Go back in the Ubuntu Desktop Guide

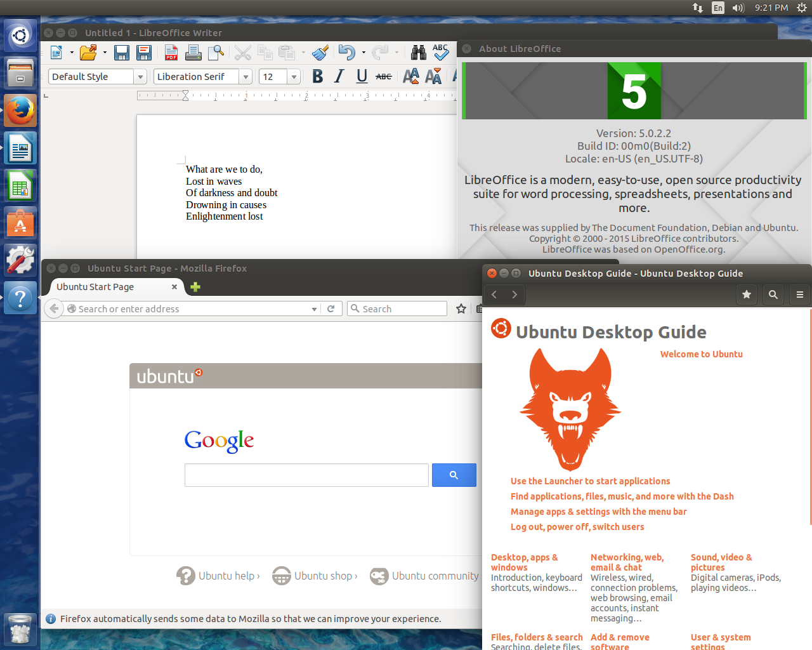pyautogui.click(x=494, y=295)
